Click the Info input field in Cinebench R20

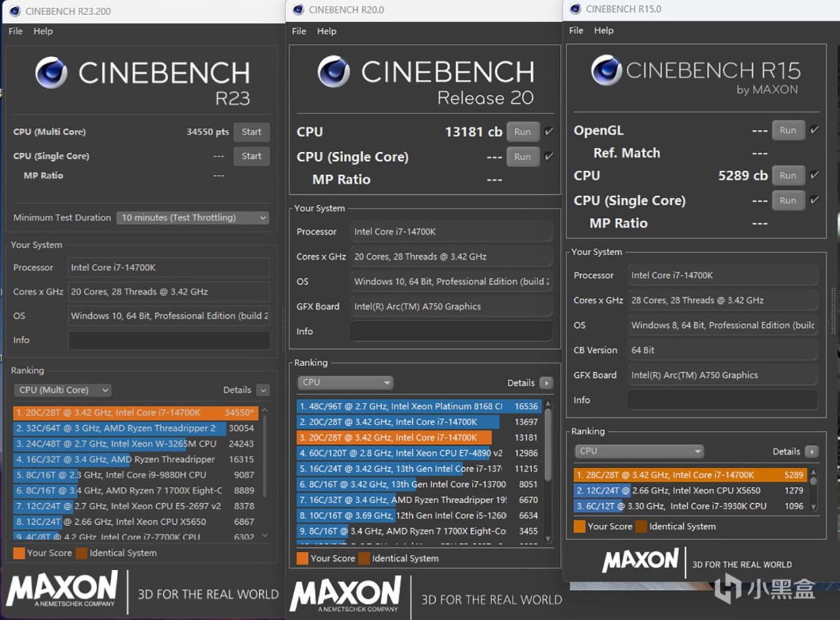pyautogui.click(x=451, y=331)
